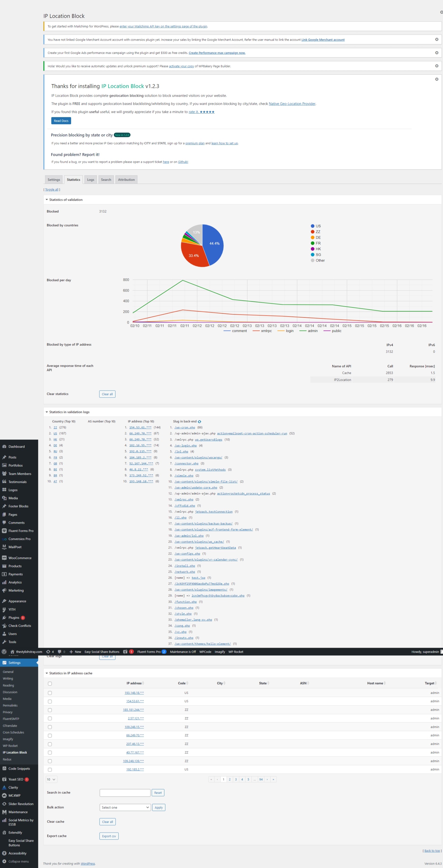Screen dimensions: 443x868
Task: Open the Bulk action Select one dropdown
Action: pos(125,807)
